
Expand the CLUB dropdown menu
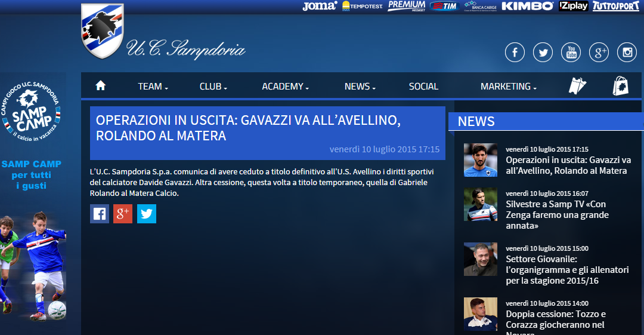213,87
